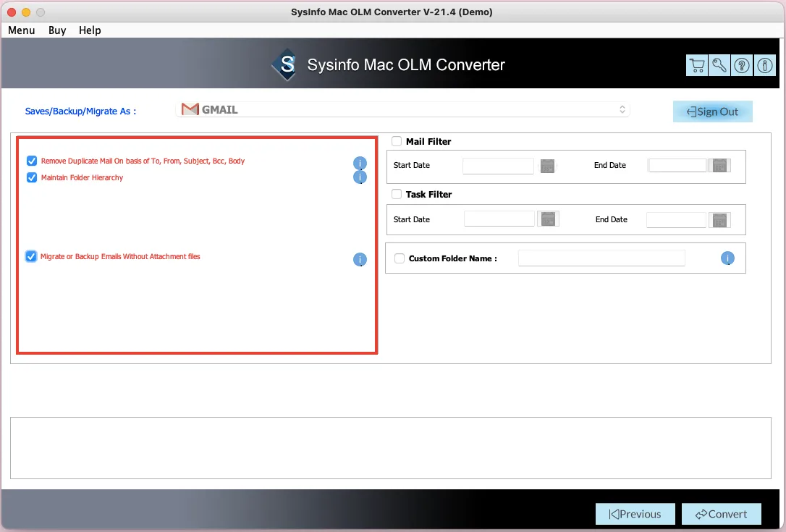Focus the Task Filter End Date field
786x532 pixels.
pyautogui.click(x=676, y=220)
